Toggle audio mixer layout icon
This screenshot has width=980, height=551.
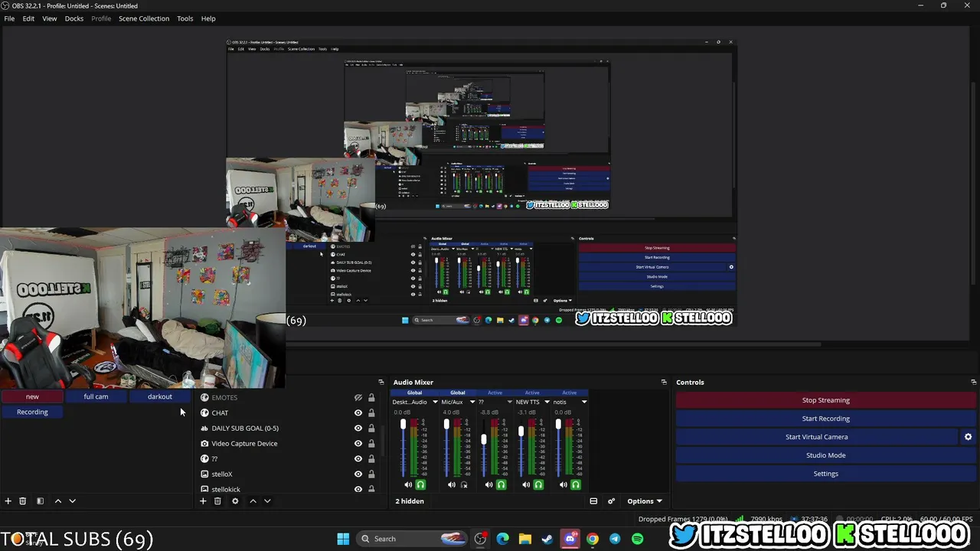point(593,501)
